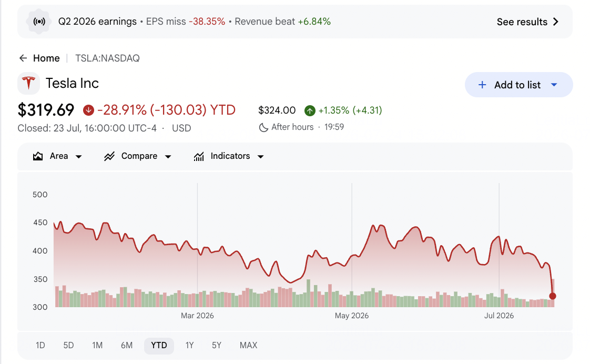
Task: Click the after-hours moon icon
Action: point(263,127)
